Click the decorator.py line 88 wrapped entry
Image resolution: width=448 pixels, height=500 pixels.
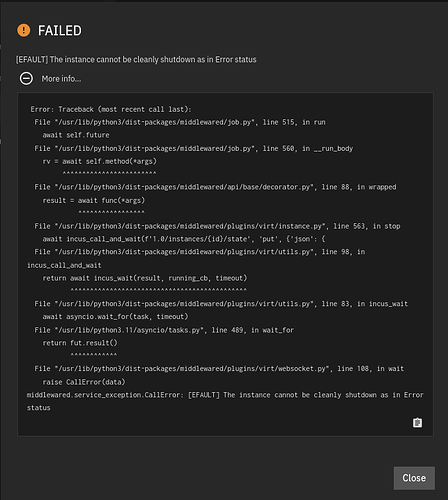click(x=215, y=187)
